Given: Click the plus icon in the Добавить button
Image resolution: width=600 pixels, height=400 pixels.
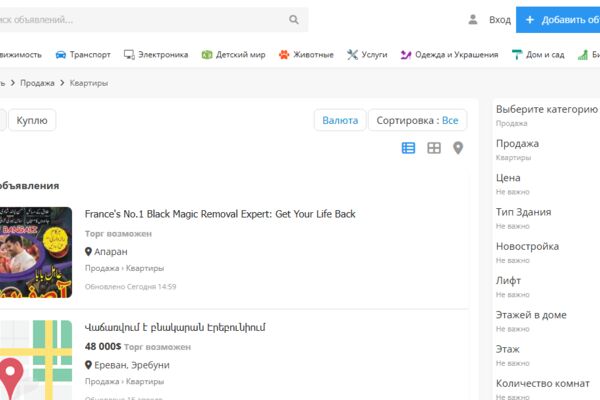Looking at the screenshot, I should point(530,20).
